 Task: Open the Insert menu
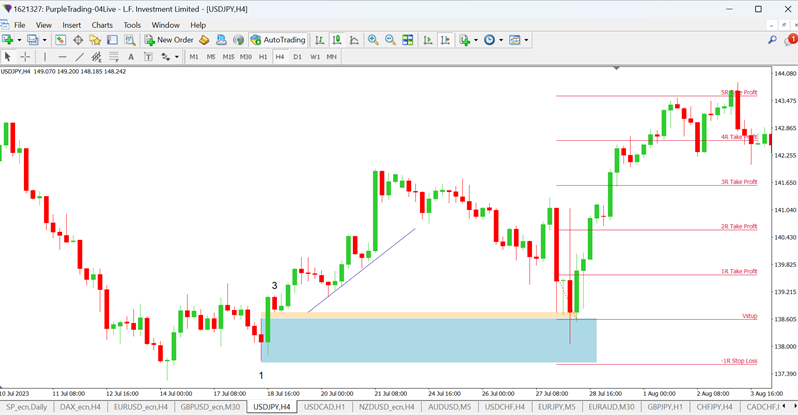72,25
